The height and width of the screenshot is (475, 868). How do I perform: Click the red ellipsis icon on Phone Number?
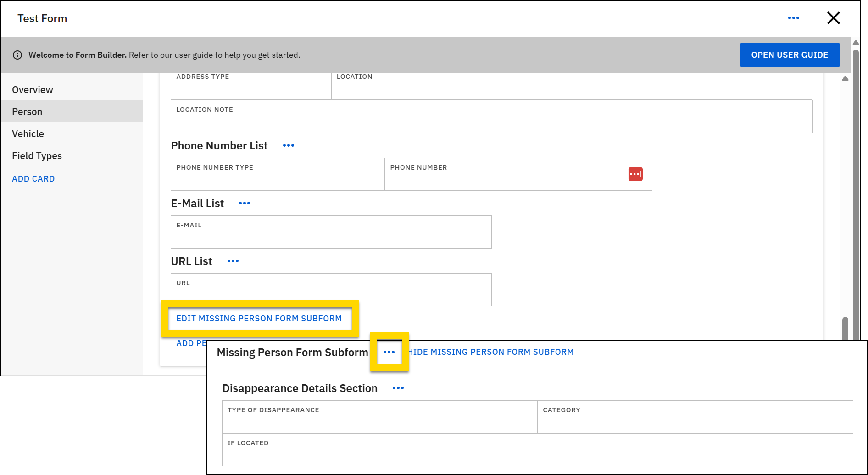635,174
